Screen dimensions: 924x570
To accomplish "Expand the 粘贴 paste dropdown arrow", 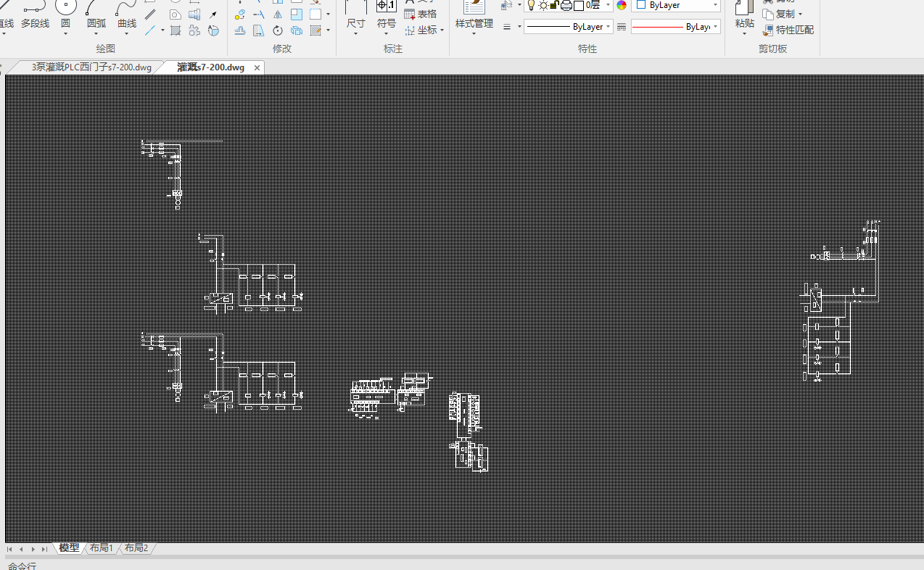I will pyautogui.click(x=744, y=33).
